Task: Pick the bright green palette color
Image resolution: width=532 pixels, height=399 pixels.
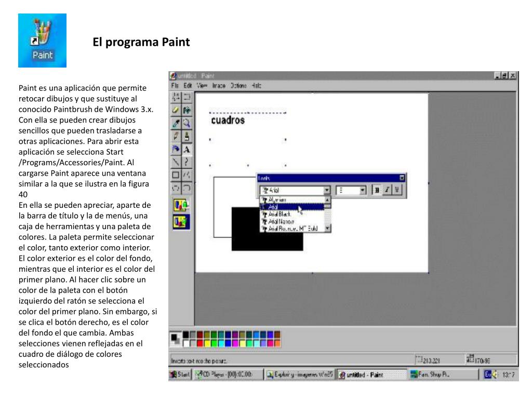Action: point(214,343)
